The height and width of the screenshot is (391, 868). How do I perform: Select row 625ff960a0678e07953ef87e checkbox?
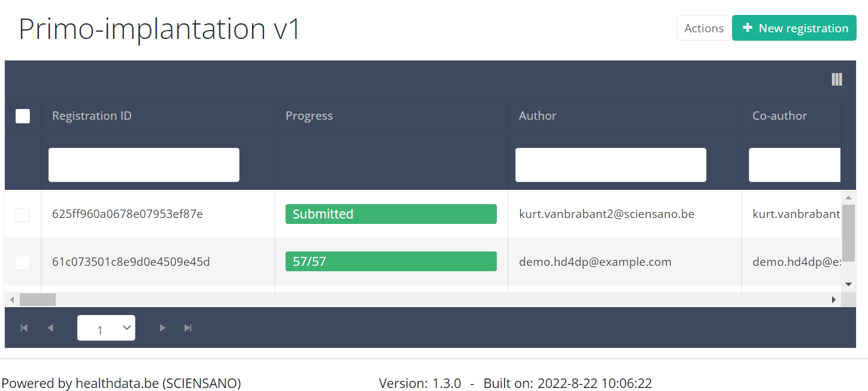[23, 214]
